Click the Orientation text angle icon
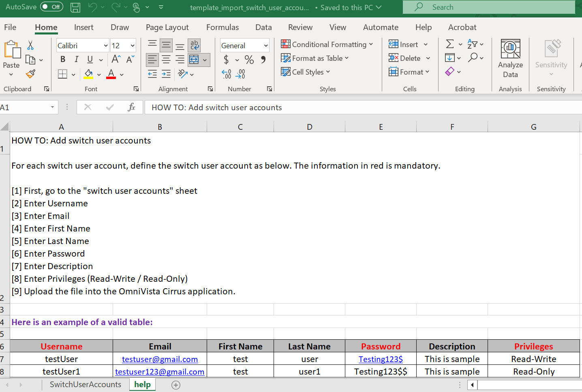 click(x=183, y=74)
